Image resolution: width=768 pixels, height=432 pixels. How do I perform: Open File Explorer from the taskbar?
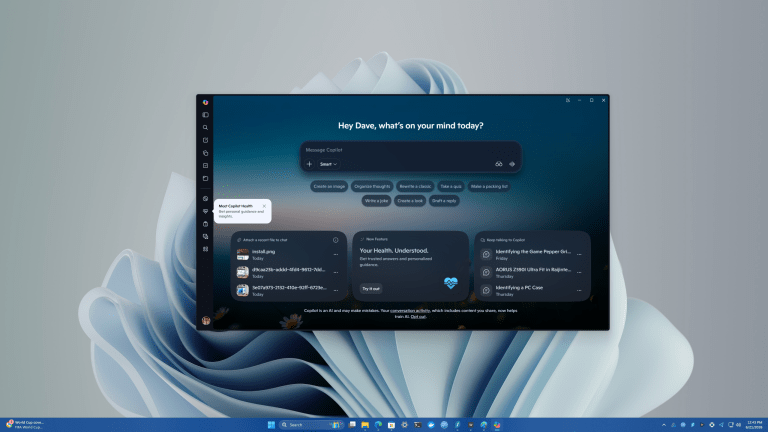pyautogui.click(x=365, y=425)
